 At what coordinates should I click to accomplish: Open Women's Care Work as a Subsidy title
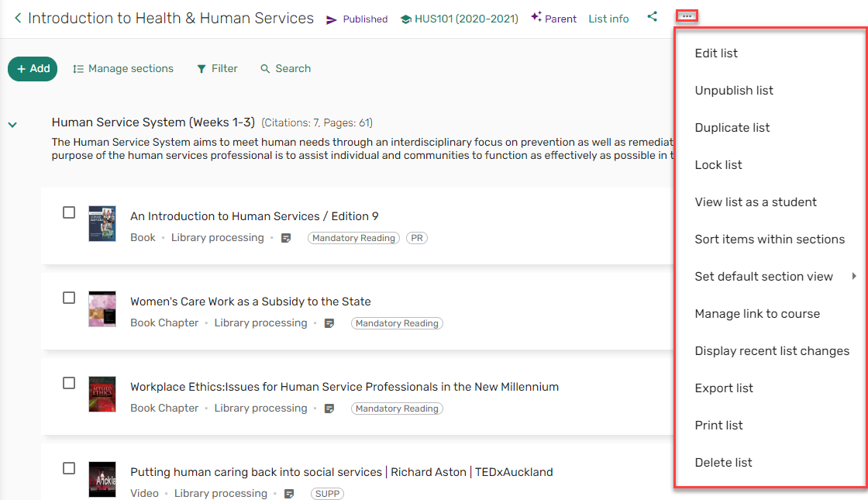click(251, 302)
